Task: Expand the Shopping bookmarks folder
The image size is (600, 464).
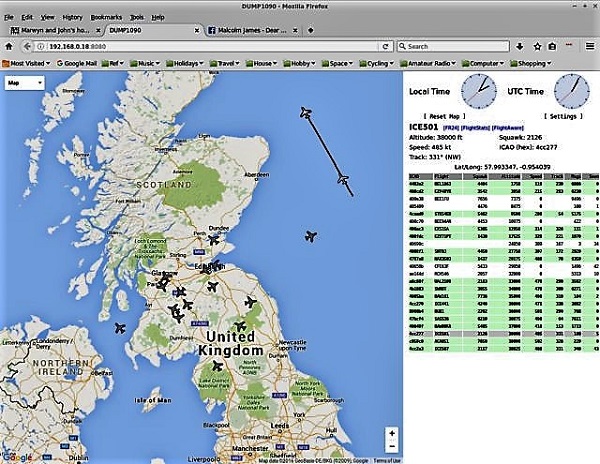Action: (x=531, y=63)
